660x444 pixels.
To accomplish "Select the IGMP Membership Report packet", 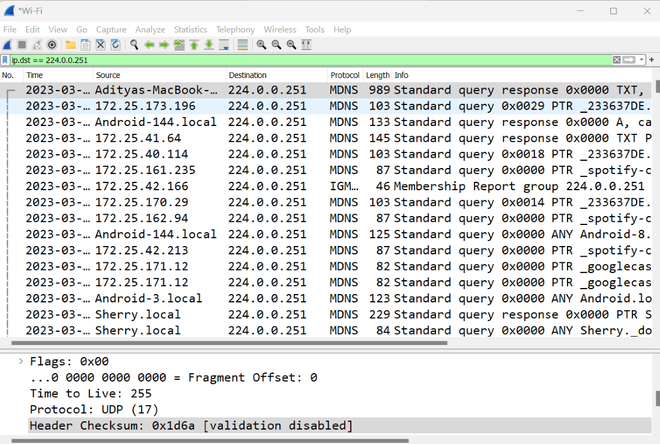I will pyautogui.click(x=326, y=186).
